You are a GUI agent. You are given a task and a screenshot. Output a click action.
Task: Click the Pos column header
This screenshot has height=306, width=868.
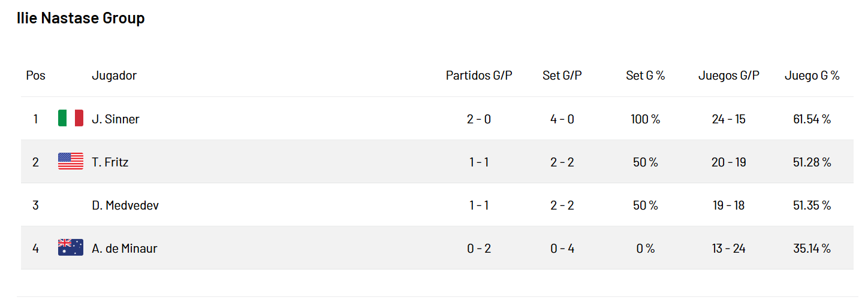(36, 75)
